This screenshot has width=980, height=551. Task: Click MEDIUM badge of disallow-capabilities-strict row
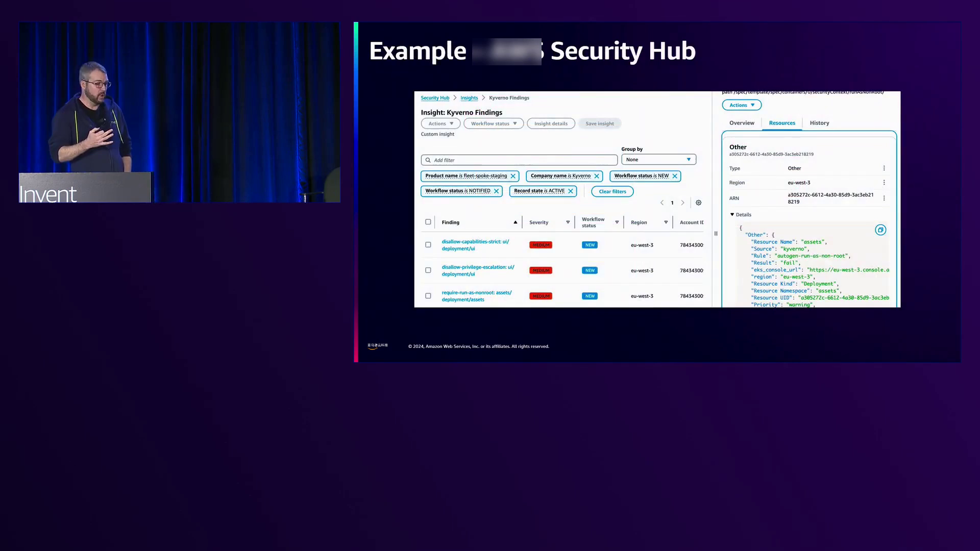tap(541, 245)
